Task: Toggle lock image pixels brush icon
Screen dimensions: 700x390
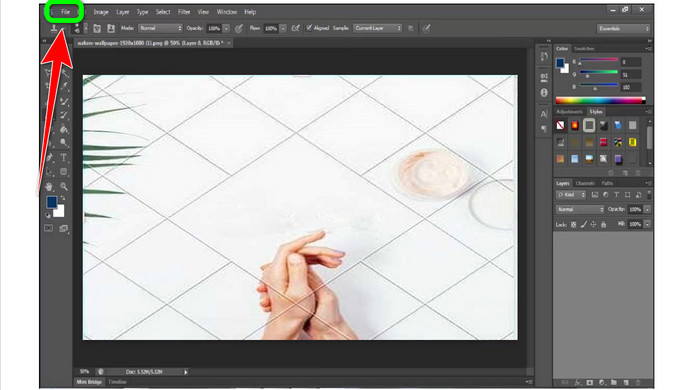Action: [583, 224]
